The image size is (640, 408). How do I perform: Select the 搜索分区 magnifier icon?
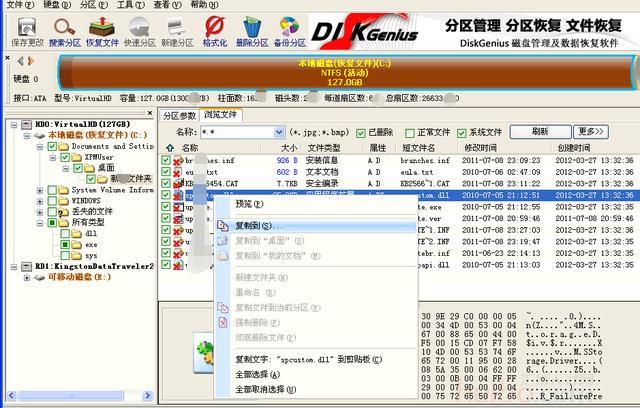tap(64, 31)
